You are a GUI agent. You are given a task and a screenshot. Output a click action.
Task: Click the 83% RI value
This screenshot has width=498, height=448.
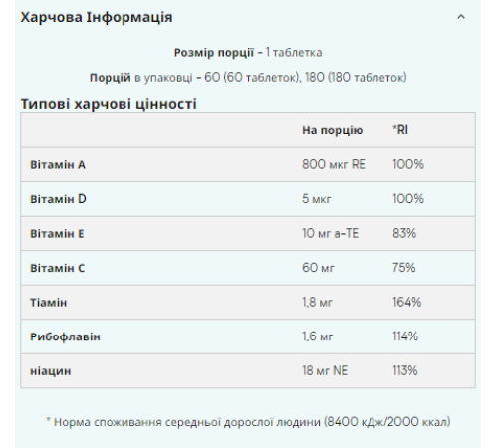coord(404,233)
